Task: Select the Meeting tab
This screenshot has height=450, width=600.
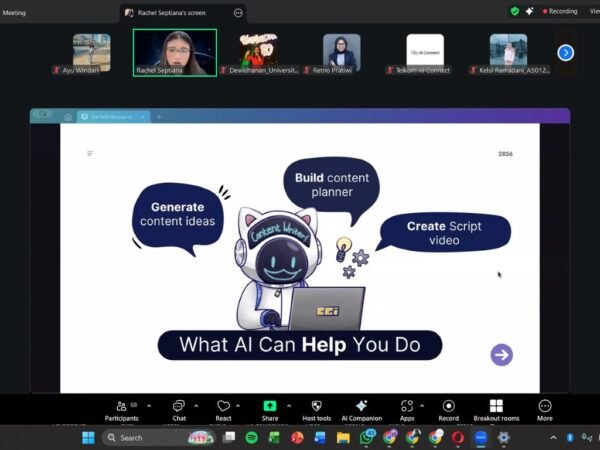Action: coord(14,13)
